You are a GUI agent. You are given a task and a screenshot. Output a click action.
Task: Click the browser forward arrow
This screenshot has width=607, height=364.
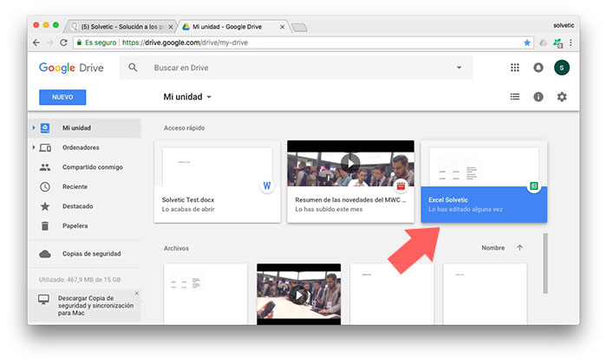click(49, 42)
